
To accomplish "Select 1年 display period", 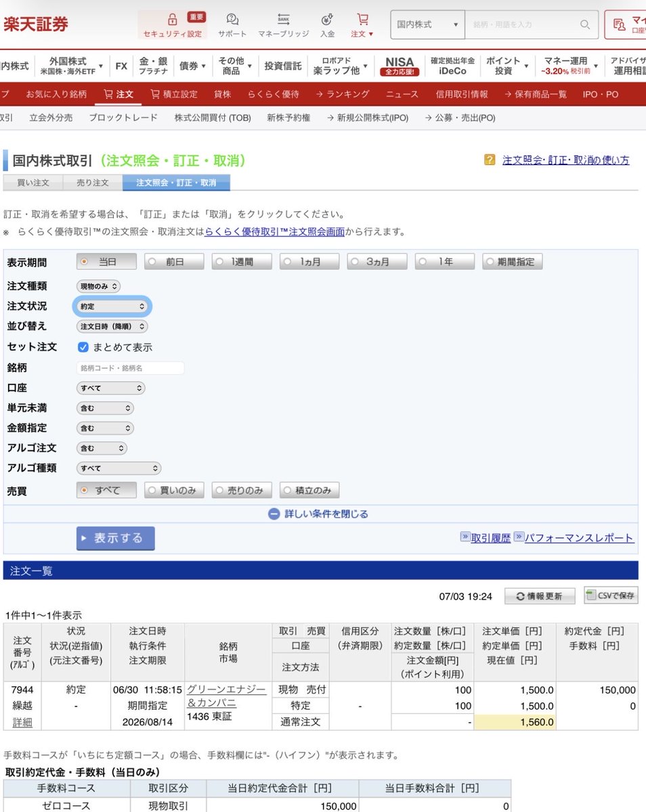I will click(445, 262).
